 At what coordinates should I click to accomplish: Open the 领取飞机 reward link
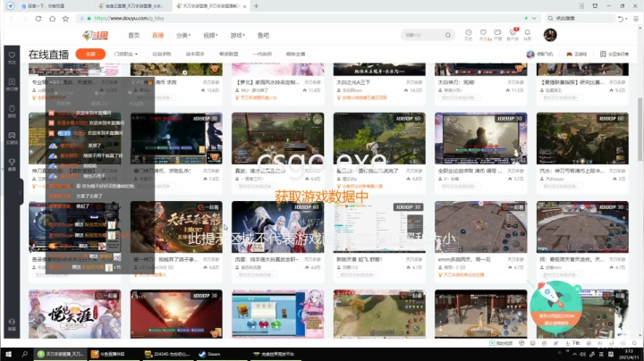point(539,55)
